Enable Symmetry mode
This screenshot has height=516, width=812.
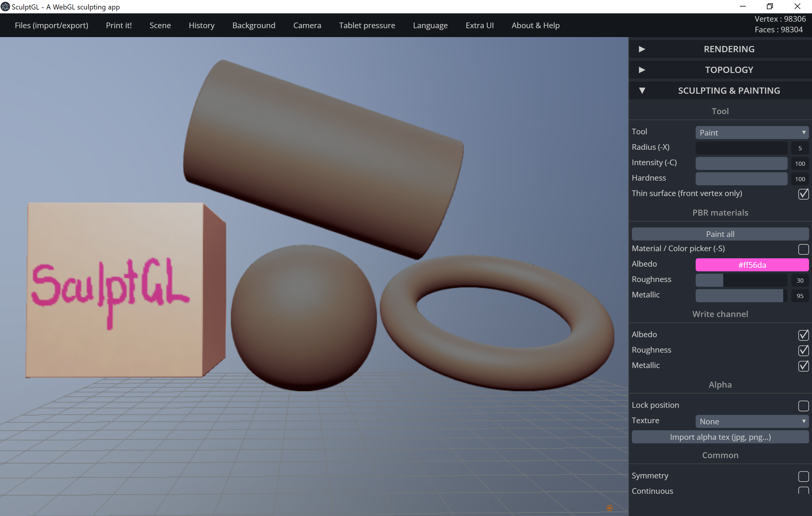pyautogui.click(x=804, y=476)
